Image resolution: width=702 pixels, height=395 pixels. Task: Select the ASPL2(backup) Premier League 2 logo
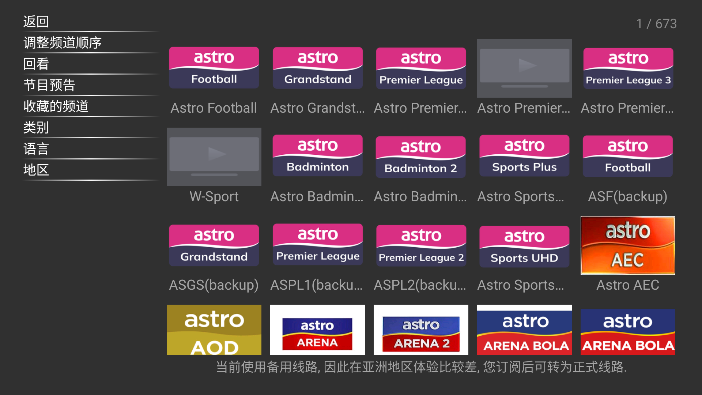point(421,246)
